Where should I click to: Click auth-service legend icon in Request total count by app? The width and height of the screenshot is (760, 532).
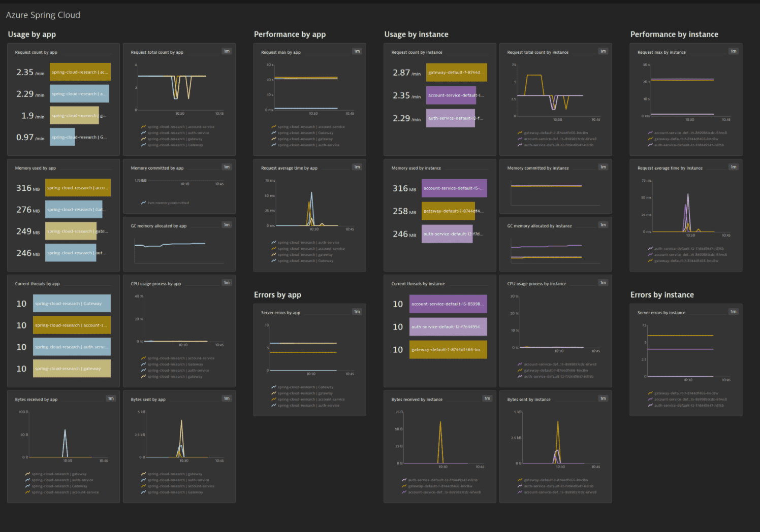144,133
